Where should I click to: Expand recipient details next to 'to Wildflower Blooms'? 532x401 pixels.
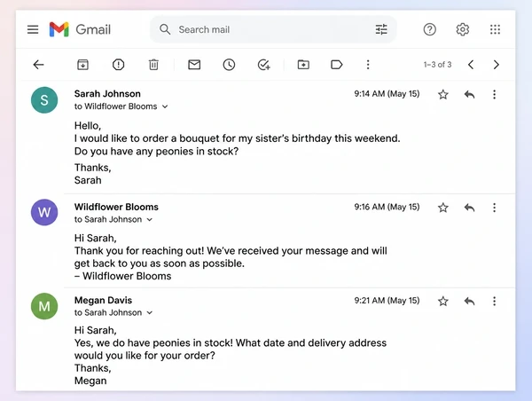click(x=165, y=106)
